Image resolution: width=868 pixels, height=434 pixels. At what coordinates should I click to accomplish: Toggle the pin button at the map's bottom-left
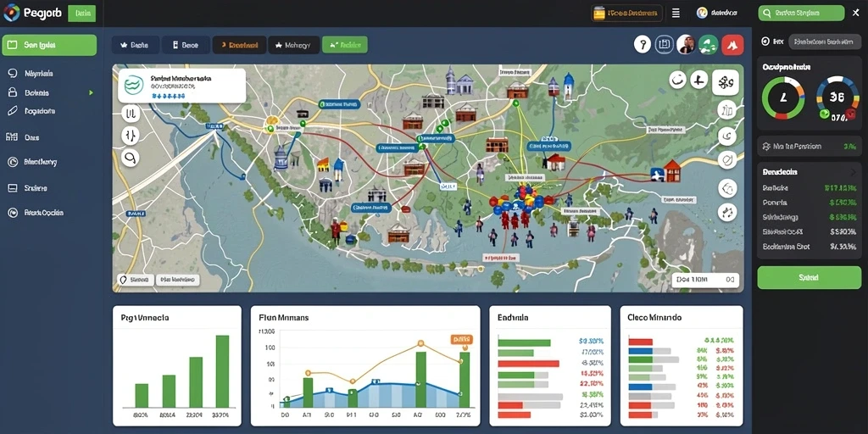135,280
